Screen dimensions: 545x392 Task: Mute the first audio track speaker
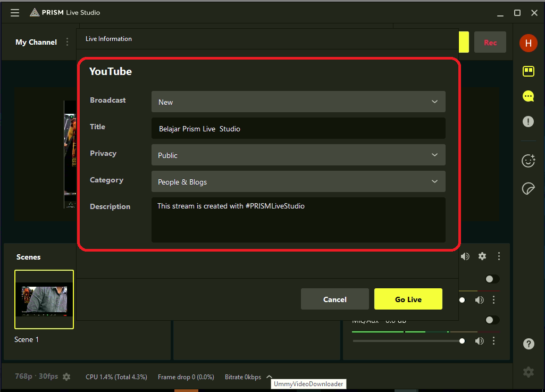tap(479, 300)
